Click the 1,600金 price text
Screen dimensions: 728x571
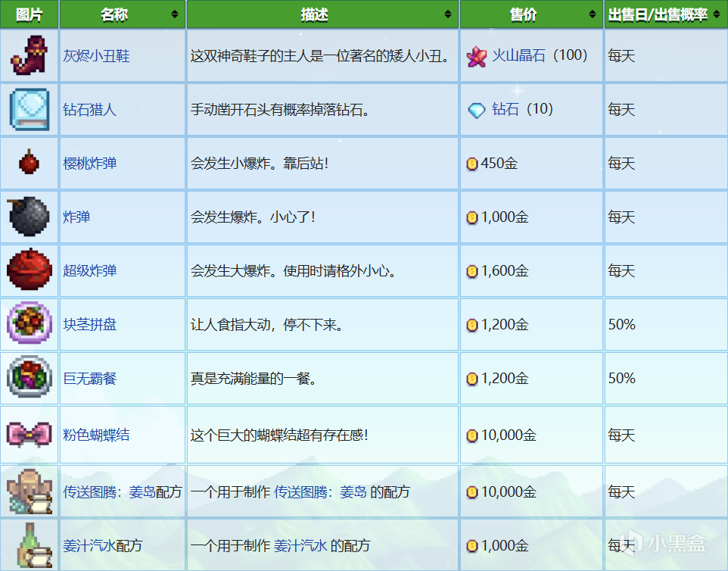[505, 270]
